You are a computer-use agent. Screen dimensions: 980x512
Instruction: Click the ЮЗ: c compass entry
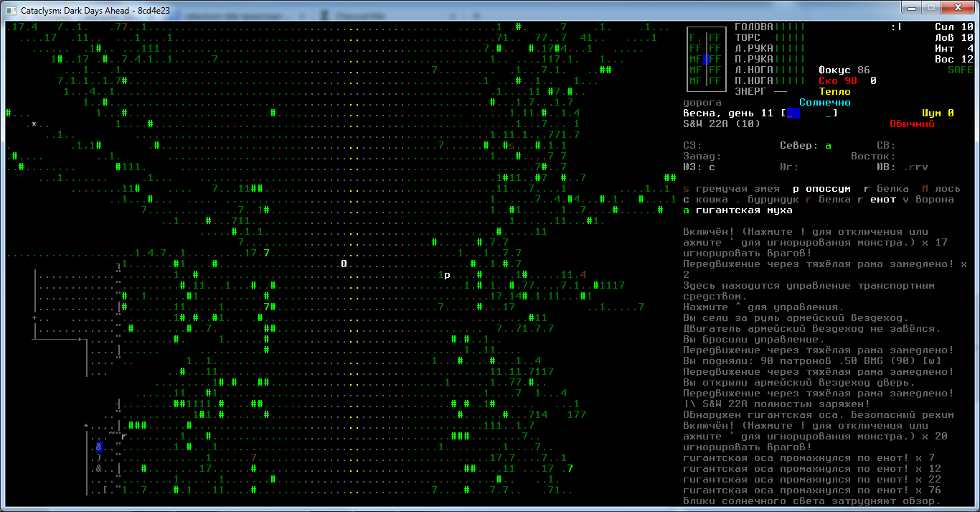click(699, 167)
